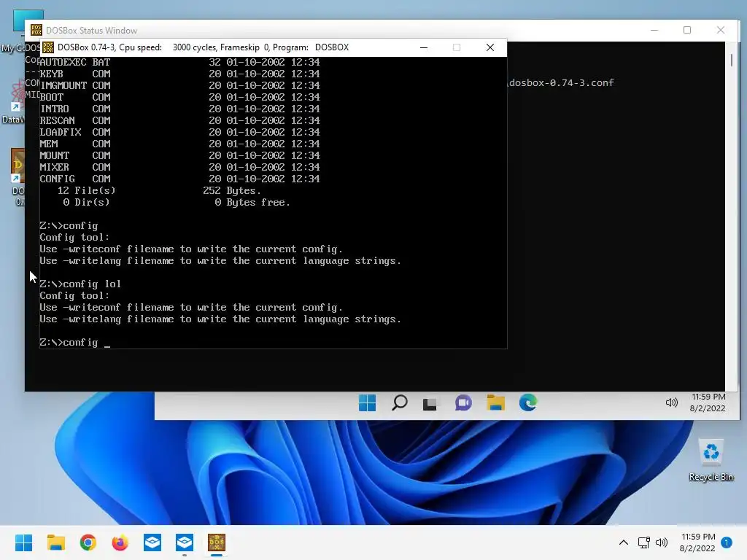Click the current prompt line 'Z:\>config _'
747x560 pixels.
[75, 343]
